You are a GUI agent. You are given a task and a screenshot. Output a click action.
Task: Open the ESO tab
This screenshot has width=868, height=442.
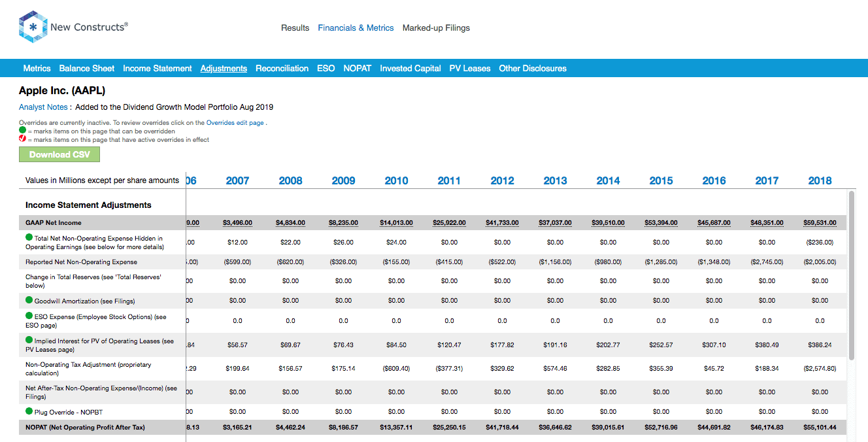(x=325, y=68)
